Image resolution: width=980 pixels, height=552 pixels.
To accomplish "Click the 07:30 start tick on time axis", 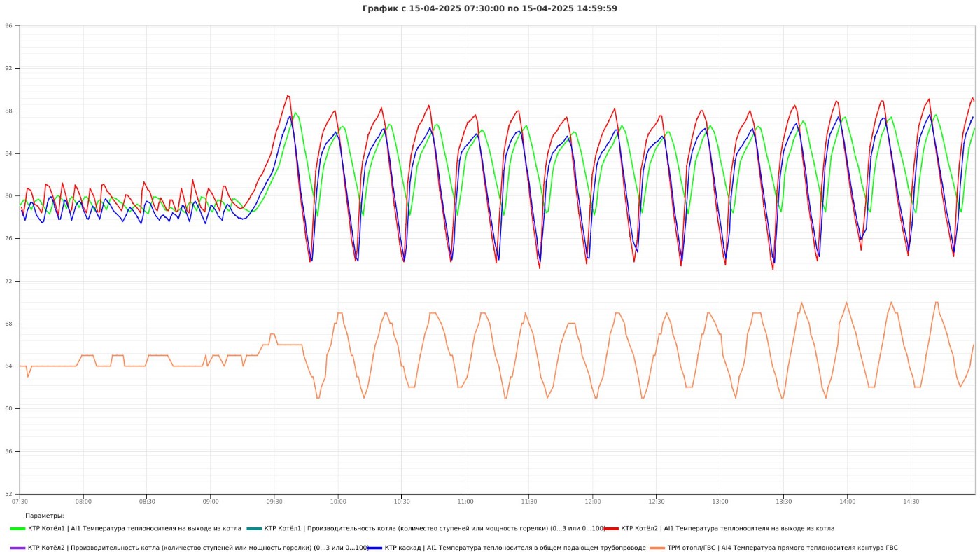I will click(x=20, y=502).
